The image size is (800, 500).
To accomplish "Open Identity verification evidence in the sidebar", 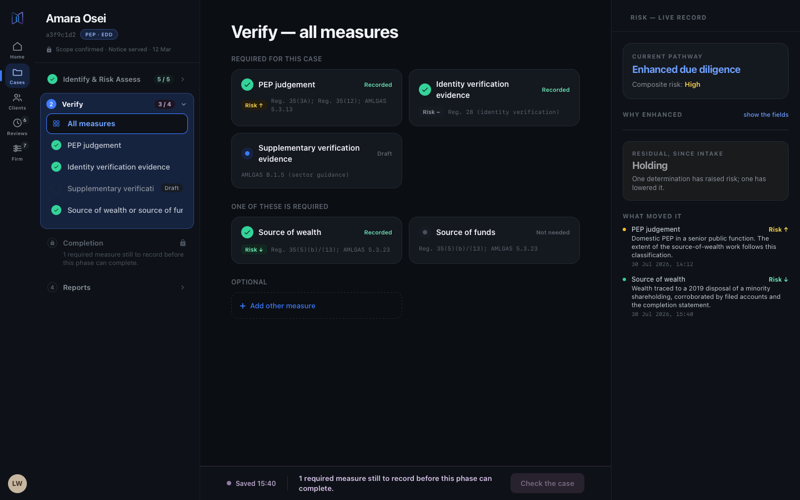I will pos(117,167).
